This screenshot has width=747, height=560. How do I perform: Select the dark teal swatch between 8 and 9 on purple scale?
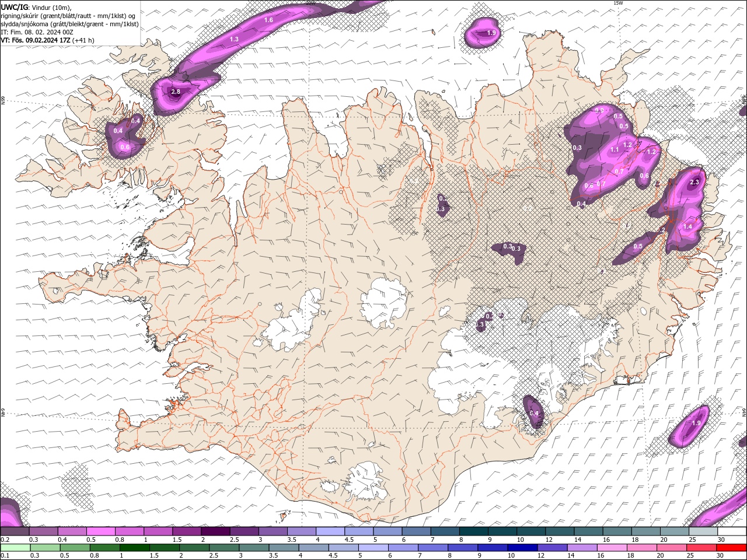pos(473,531)
